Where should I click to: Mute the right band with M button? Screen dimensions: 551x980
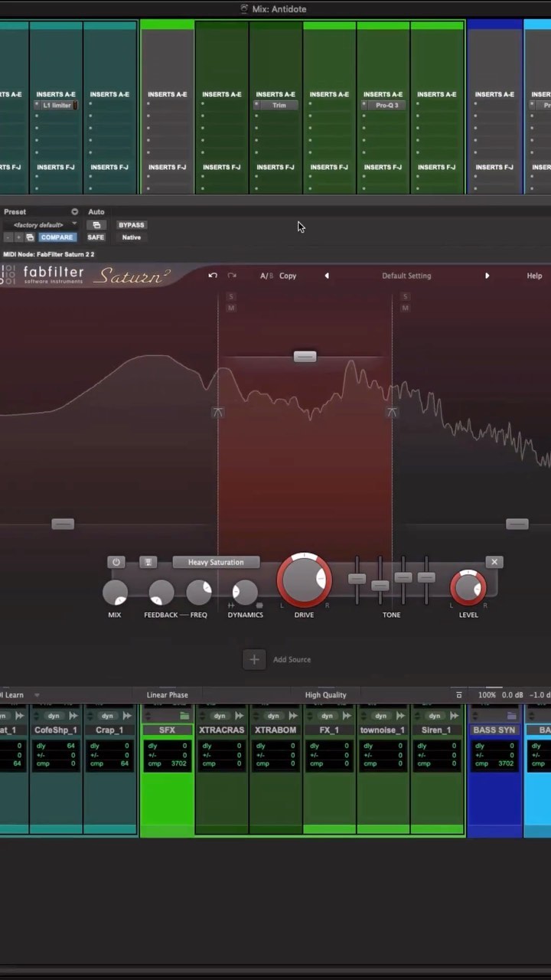coord(405,308)
